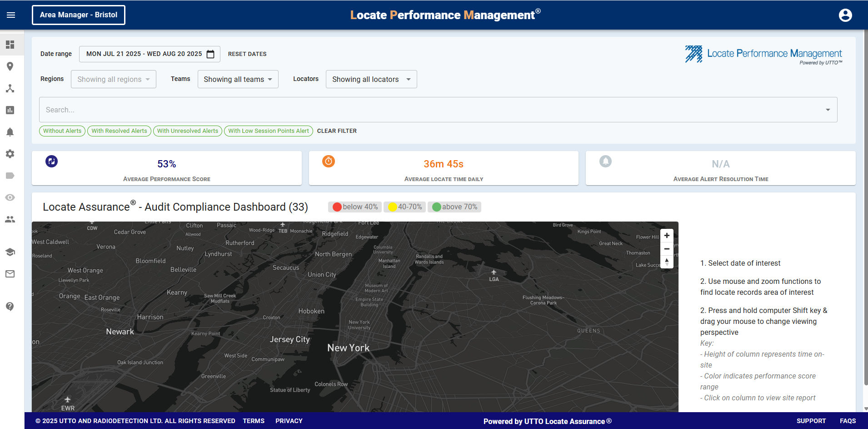Open the SUPPORT footer link
This screenshot has height=429, width=868.
[x=811, y=421]
